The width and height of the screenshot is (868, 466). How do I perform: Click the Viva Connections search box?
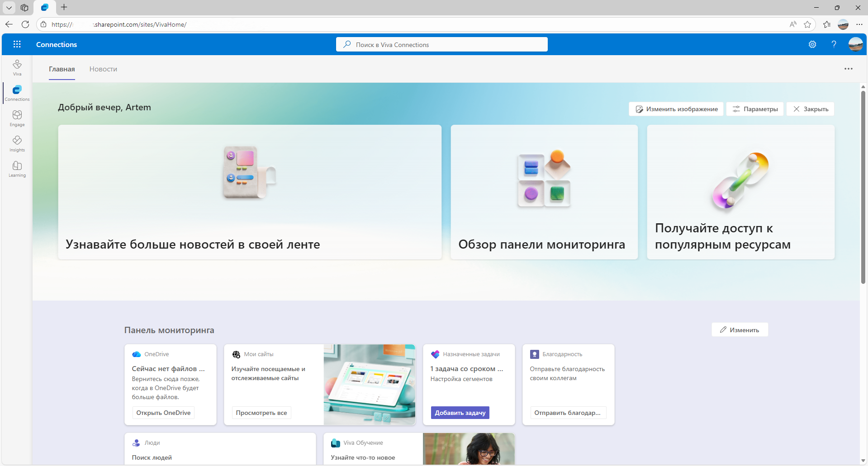pyautogui.click(x=442, y=44)
